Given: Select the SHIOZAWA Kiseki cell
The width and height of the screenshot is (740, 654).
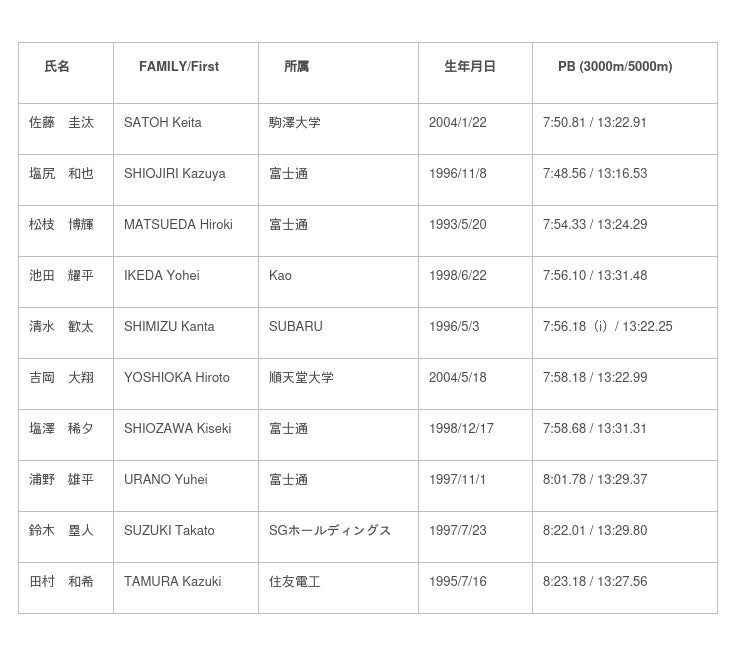Looking at the screenshot, I should 178,429.
